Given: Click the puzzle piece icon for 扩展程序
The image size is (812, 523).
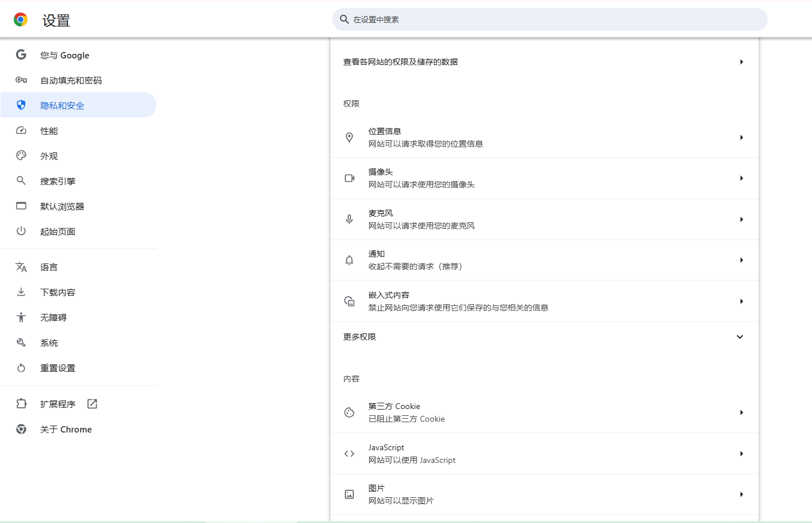Looking at the screenshot, I should [21, 404].
